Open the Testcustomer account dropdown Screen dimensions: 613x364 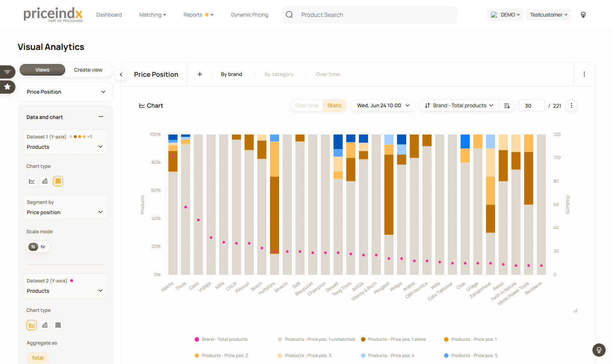(x=549, y=15)
